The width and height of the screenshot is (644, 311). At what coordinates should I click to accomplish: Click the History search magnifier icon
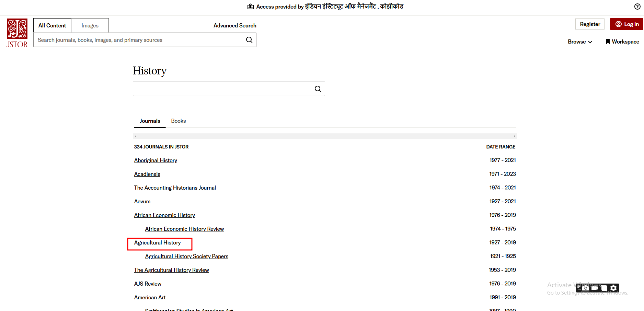coord(318,89)
